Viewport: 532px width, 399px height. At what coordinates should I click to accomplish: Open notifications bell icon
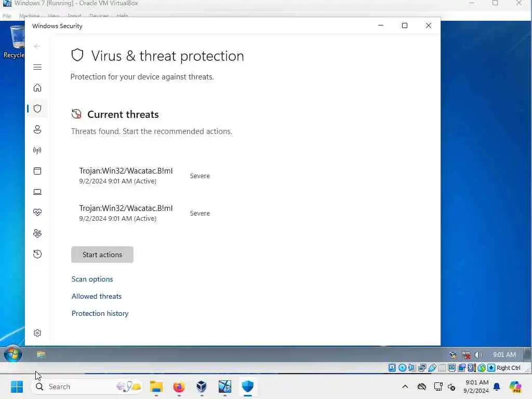pos(497,387)
